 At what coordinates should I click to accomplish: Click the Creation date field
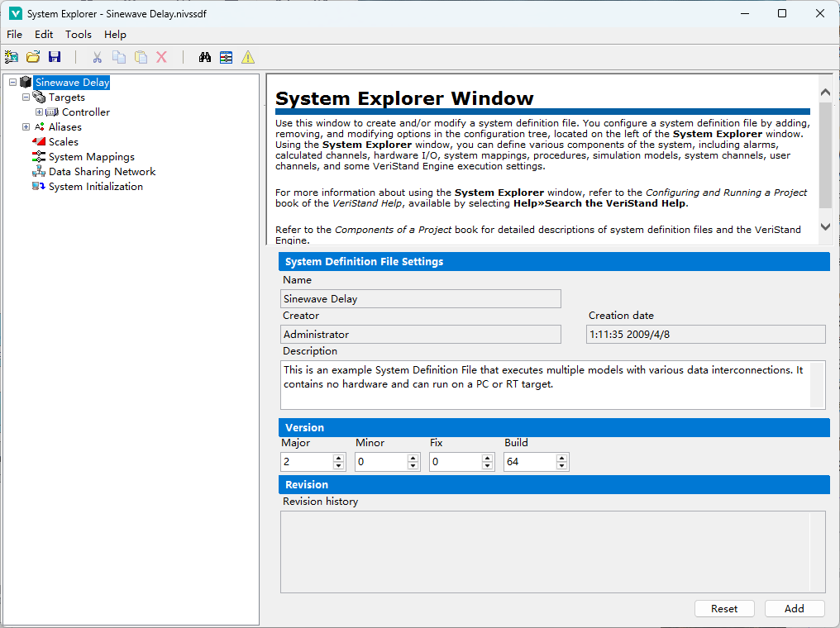pyautogui.click(x=705, y=334)
